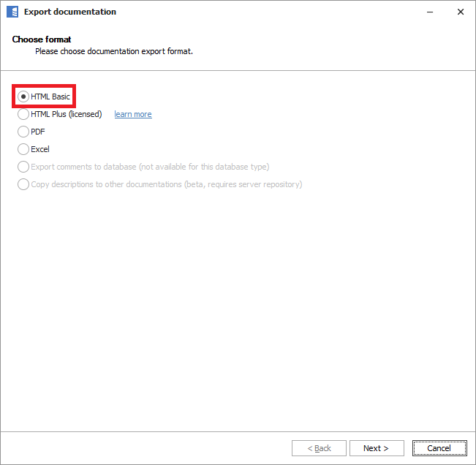Click the Export documentation title bar text
The image size is (476, 465).
69,12
